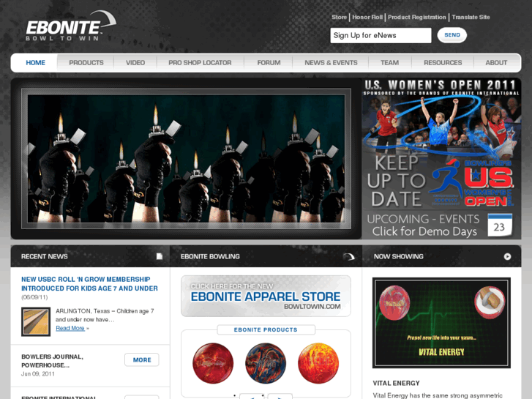Open the Honor Roll link
Image resolution: width=532 pixels, height=399 pixels.
[x=367, y=17]
